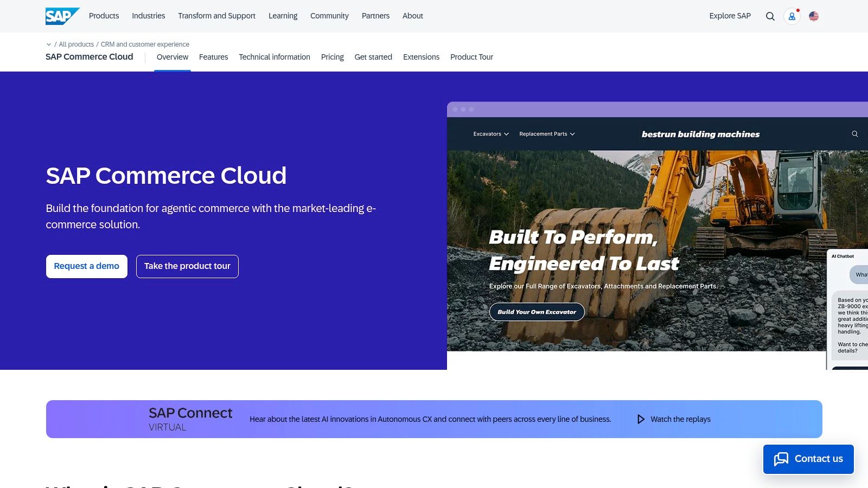Open the Industries menu
The image size is (868, 488).
tap(148, 16)
